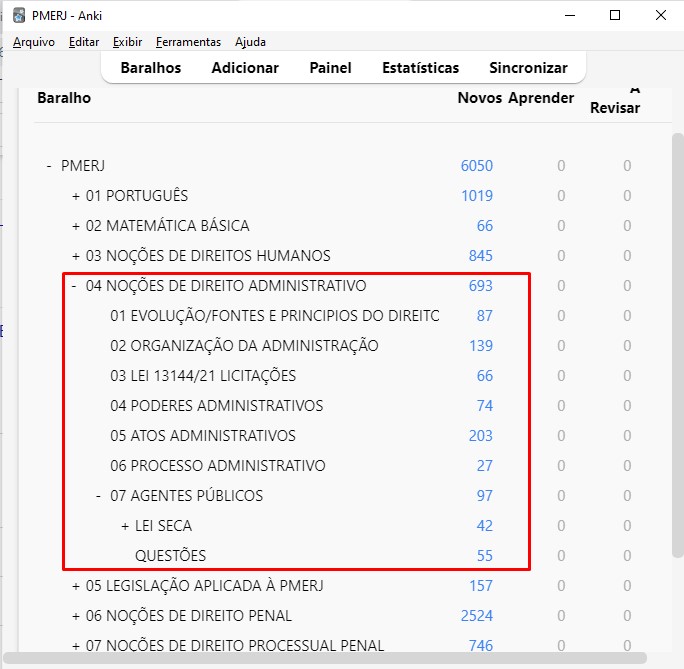Minimize the Anki window
The image size is (684, 669).
pyautogui.click(x=570, y=15)
